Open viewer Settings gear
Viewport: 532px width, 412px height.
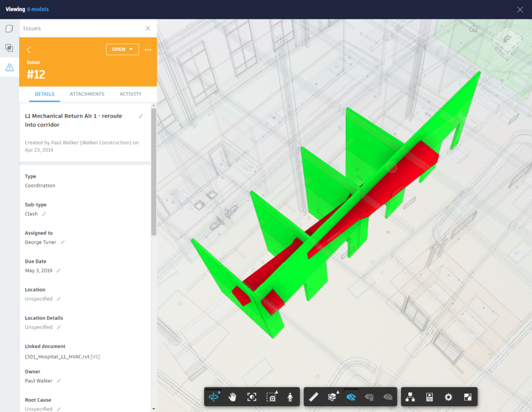pos(448,397)
